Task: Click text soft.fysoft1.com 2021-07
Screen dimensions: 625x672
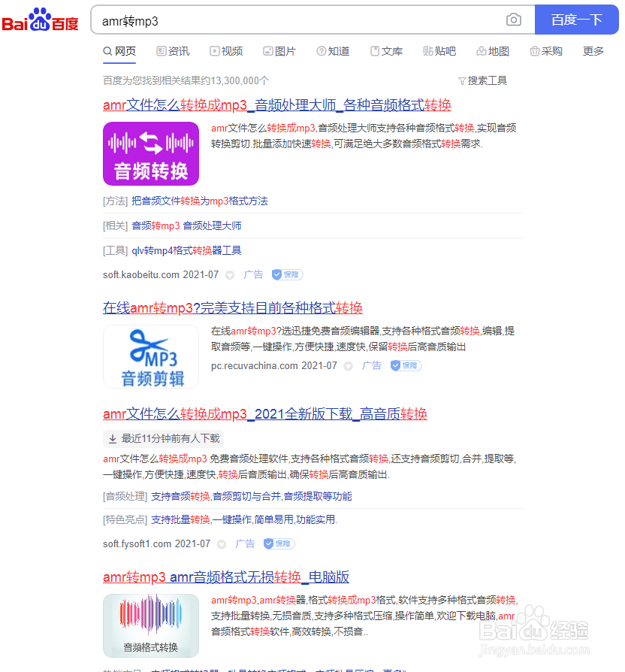Action: (157, 544)
